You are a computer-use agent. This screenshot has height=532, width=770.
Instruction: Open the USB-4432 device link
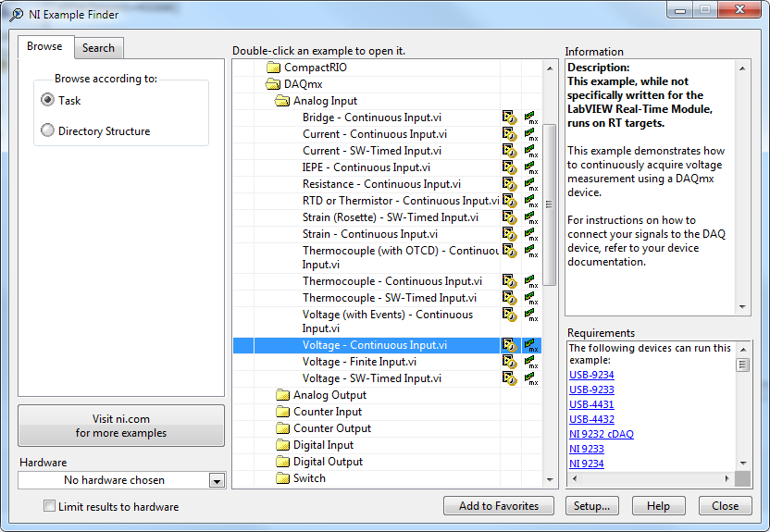pos(591,419)
